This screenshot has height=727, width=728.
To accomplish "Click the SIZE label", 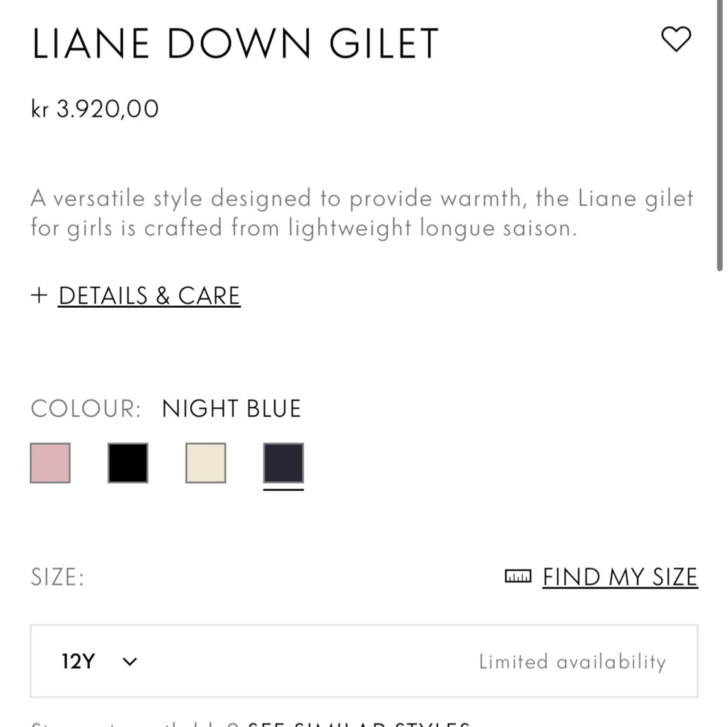I will 58,577.
